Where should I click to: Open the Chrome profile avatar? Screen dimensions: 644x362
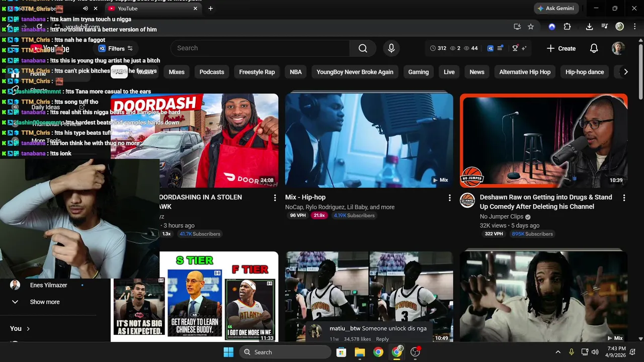(x=620, y=27)
